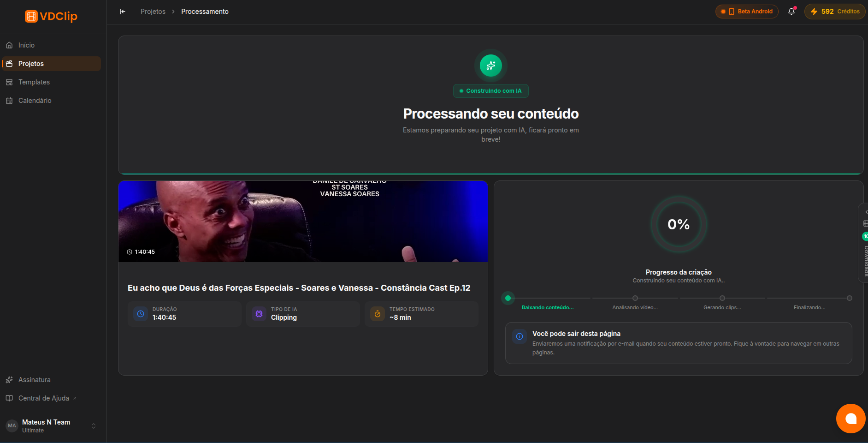
Task: Click the 1:40:45 duration overlay on thumbnail
Action: pyautogui.click(x=141, y=252)
